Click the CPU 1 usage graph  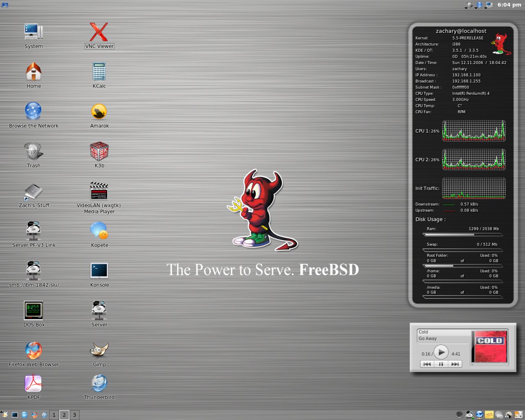474,131
